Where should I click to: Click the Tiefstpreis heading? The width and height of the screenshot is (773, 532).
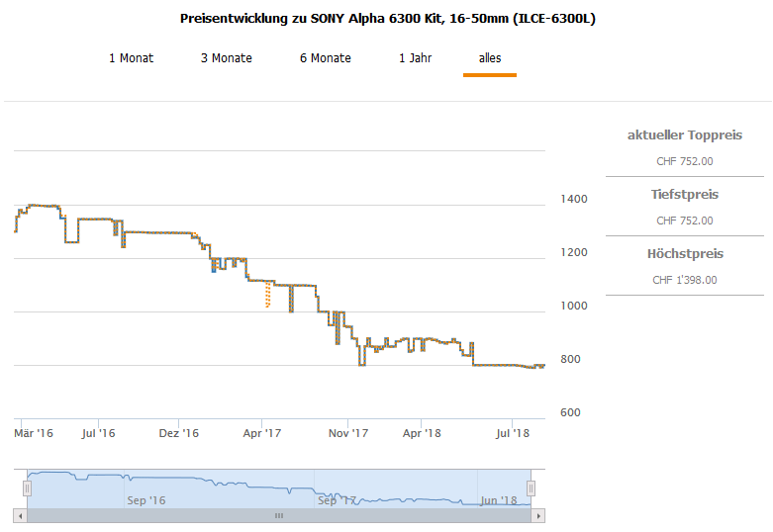click(x=685, y=195)
